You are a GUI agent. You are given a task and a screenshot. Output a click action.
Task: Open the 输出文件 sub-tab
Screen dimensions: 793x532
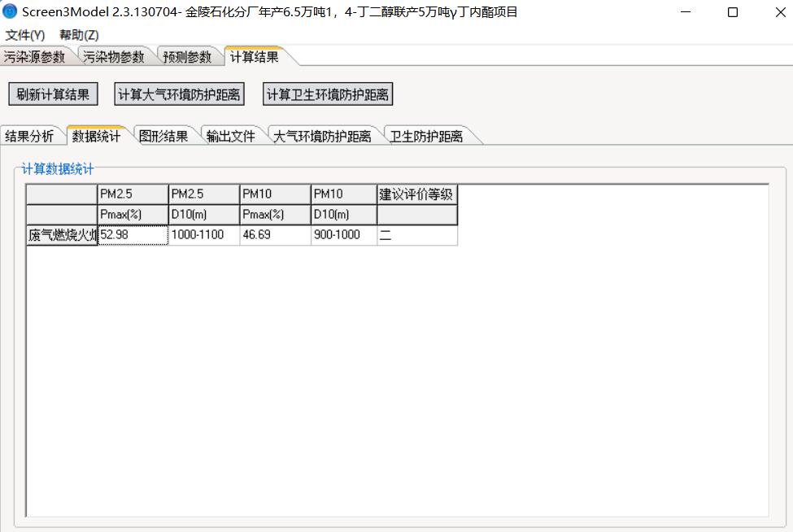pos(231,136)
